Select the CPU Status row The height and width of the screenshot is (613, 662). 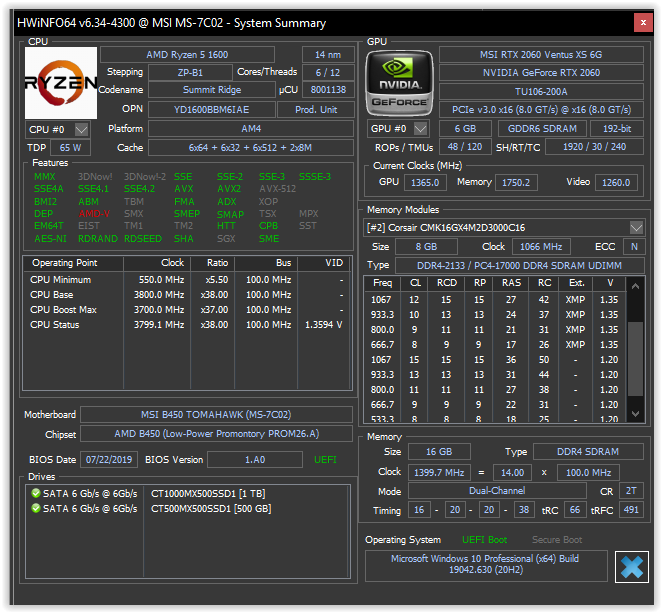coord(187,325)
